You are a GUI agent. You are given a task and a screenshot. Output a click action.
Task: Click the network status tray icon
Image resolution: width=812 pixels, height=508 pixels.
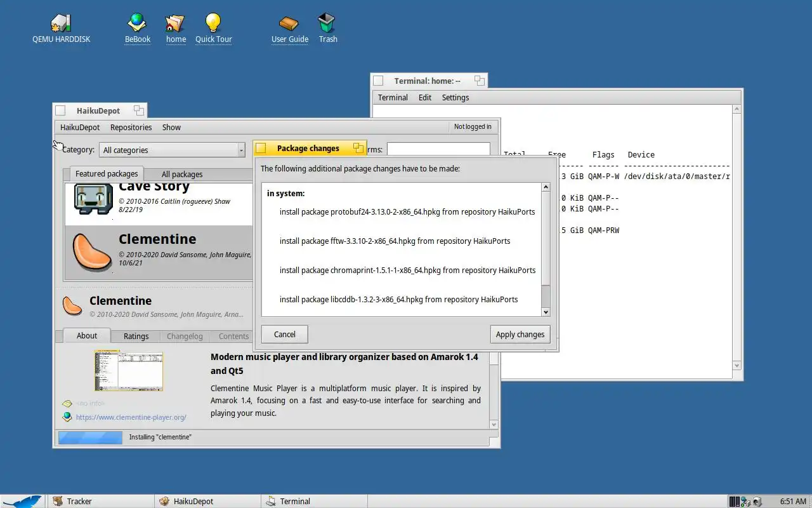[x=745, y=501]
